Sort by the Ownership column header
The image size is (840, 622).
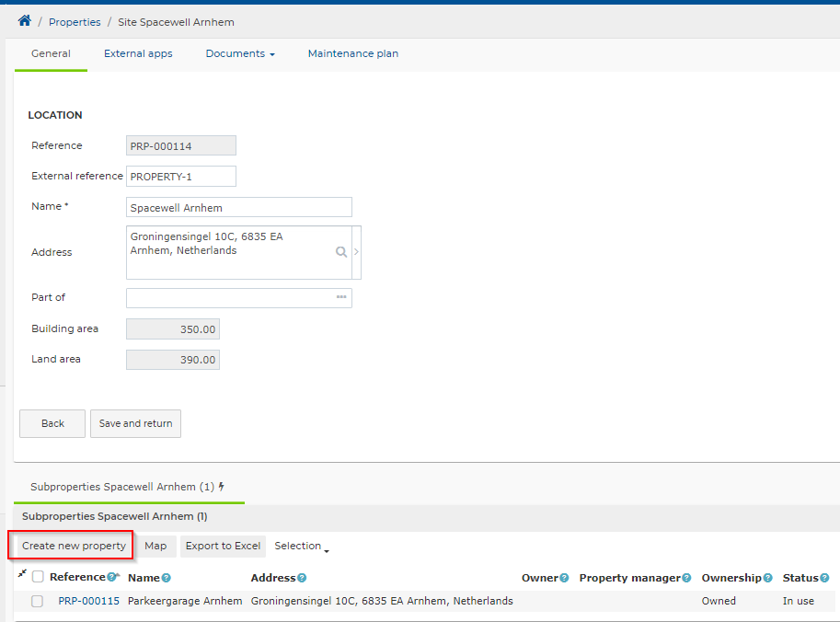coord(731,578)
